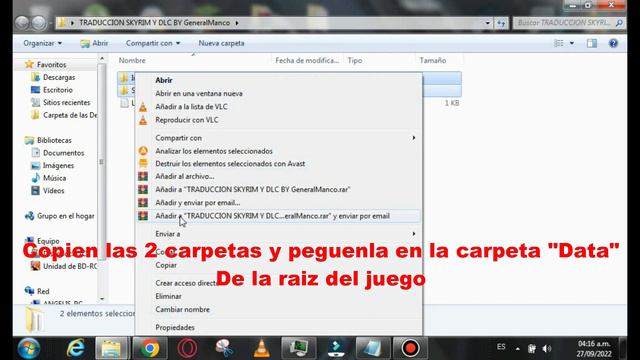Click the volume speaker tray icon
Image resolution: width=640 pixels, height=360 pixels.
coord(547,348)
